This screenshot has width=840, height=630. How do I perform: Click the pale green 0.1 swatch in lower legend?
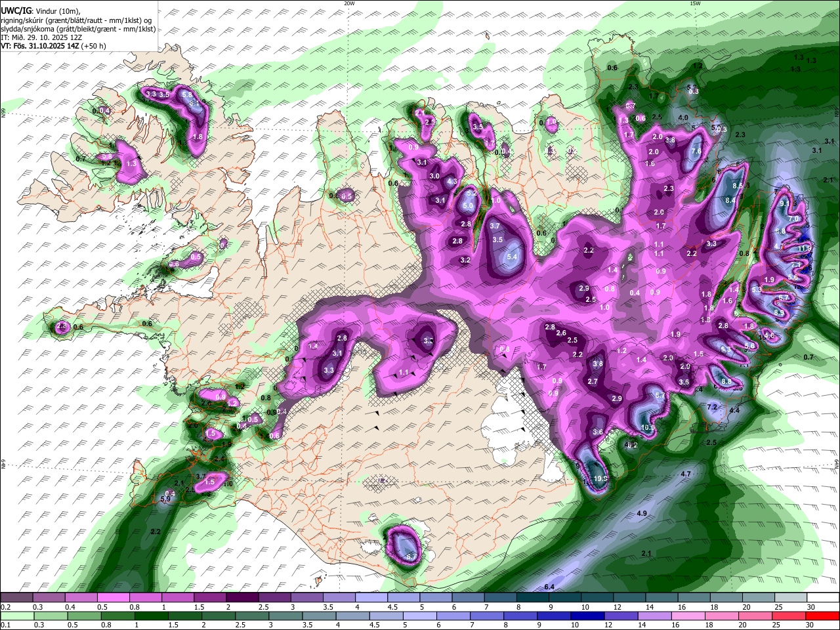18,616
